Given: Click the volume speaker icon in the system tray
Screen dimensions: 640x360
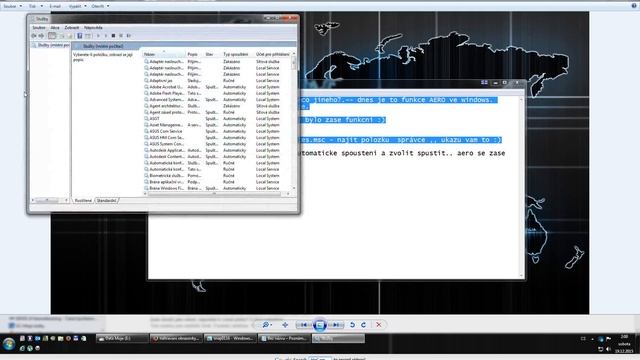Looking at the screenshot, I should coord(608,349).
